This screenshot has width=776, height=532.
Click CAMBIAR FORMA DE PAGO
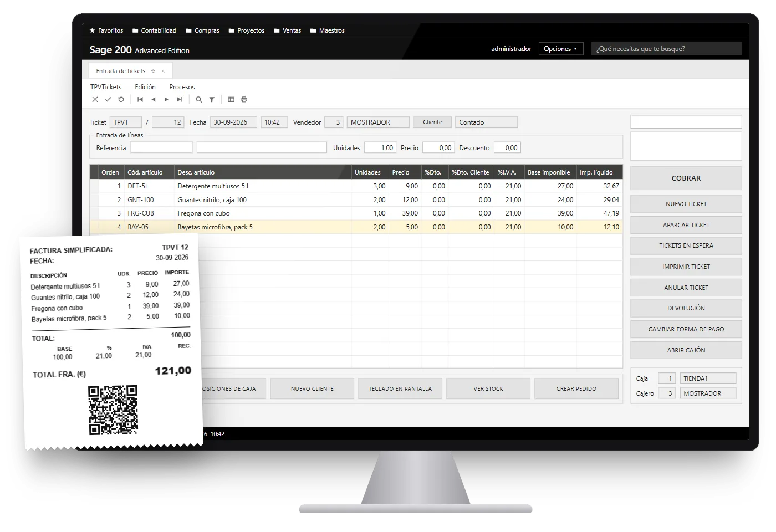point(686,329)
